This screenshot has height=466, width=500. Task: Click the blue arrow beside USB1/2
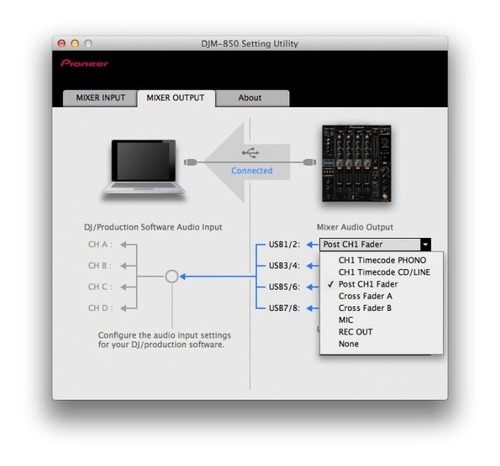tap(312, 245)
